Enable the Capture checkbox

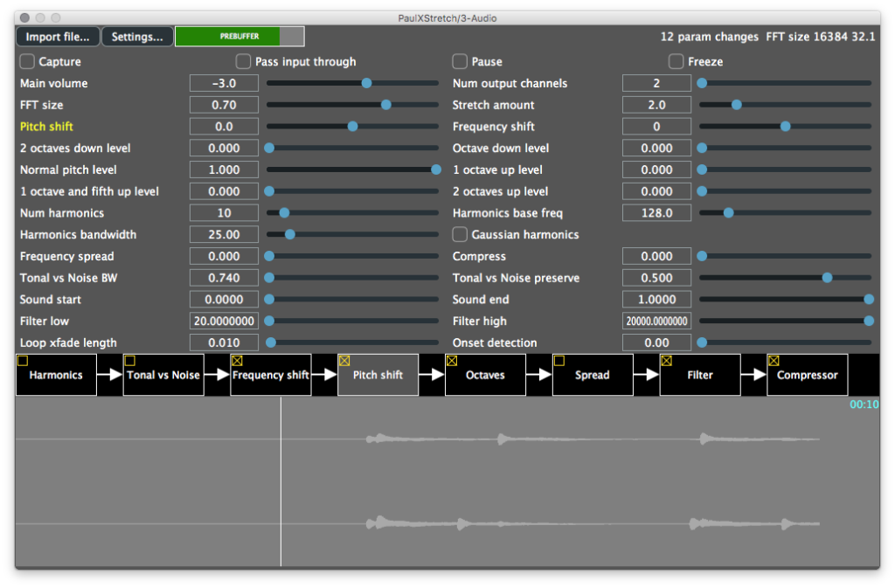(x=27, y=61)
